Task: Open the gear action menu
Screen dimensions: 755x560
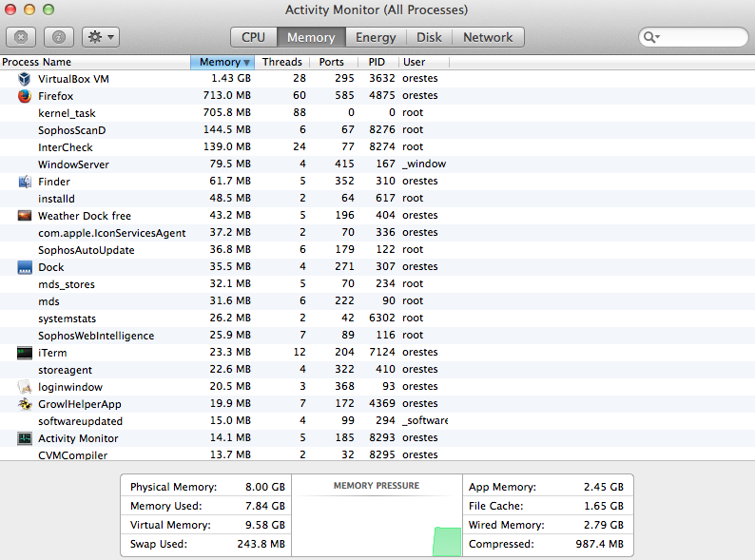Action: [101, 37]
